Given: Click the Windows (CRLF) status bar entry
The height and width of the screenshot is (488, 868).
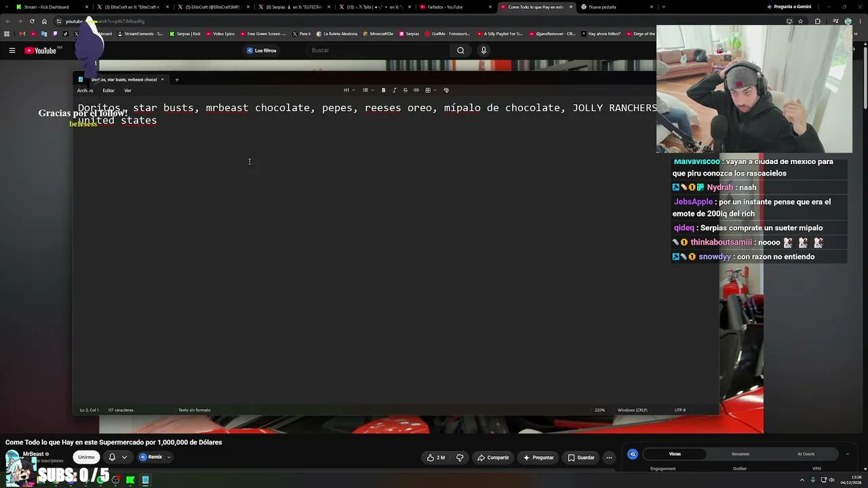Looking at the screenshot, I should pyautogui.click(x=632, y=410).
